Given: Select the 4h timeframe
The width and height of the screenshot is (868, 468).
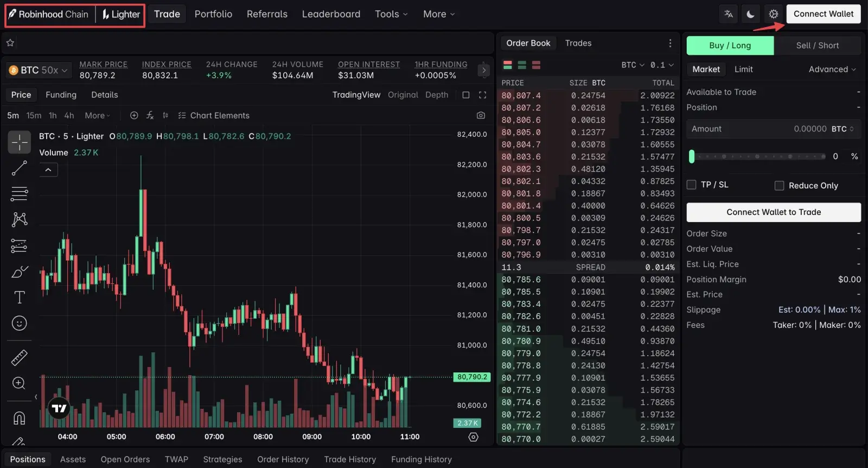Looking at the screenshot, I should pos(69,116).
